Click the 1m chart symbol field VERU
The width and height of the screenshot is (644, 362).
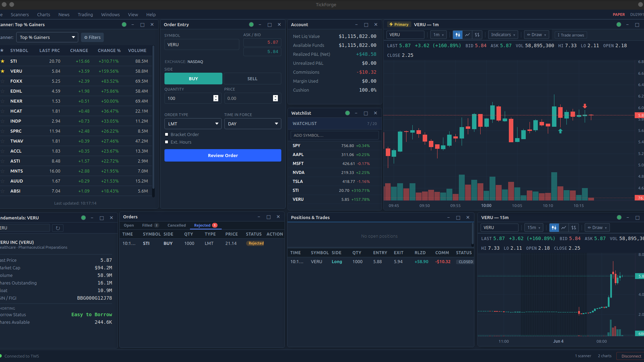point(405,35)
